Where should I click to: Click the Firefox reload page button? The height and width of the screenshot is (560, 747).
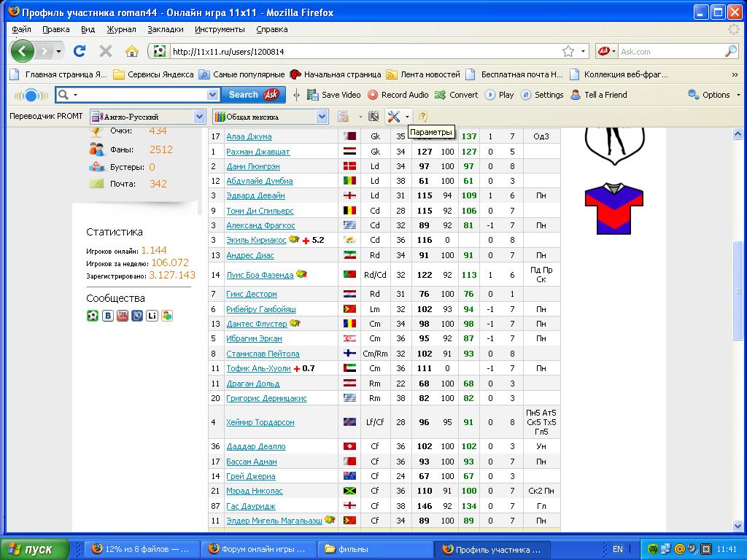tap(80, 51)
